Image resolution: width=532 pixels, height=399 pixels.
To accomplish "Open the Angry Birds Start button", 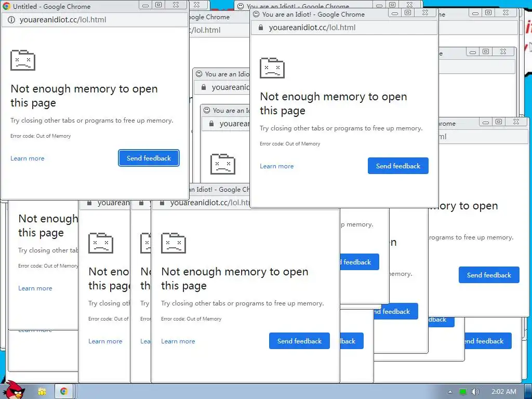I will coord(14,390).
